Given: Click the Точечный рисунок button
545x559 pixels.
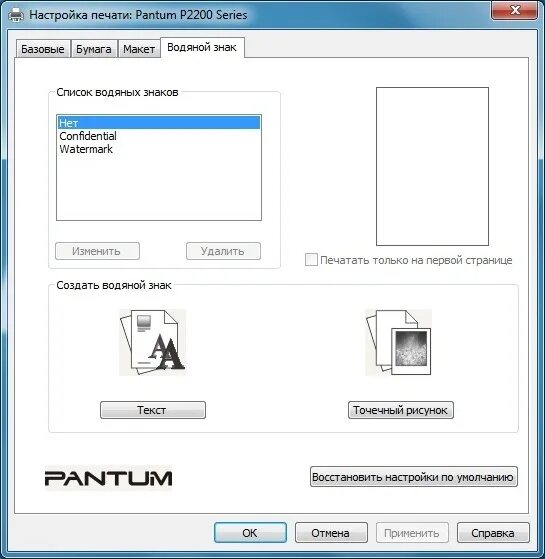Looking at the screenshot, I should tap(401, 410).
